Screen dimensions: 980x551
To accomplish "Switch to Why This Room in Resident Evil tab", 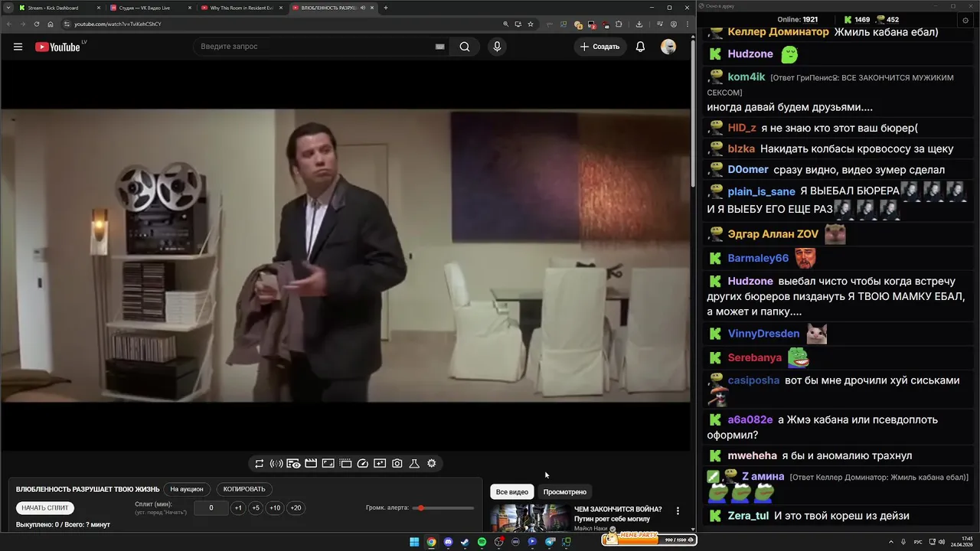I will [240, 8].
